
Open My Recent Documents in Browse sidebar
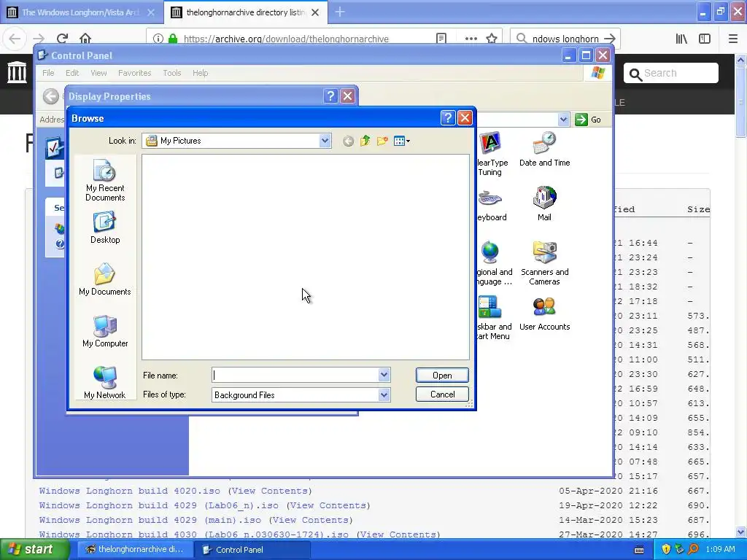pyautogui.click(x=105, y=181)
